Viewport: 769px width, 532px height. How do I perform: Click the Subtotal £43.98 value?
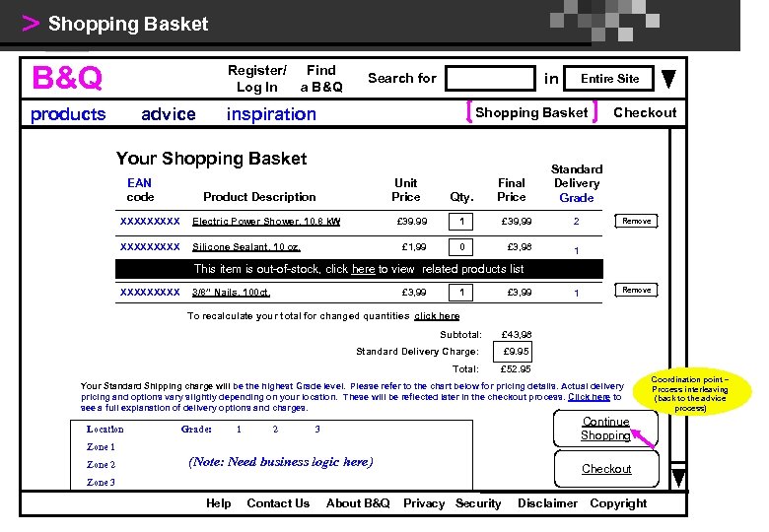pyautogui.click(x=517, y=335)
